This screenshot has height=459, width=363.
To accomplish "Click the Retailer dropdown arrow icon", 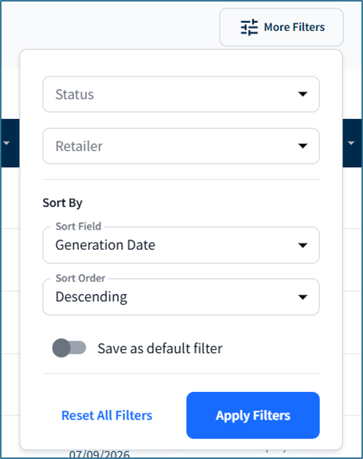I will tap(303, 146).
